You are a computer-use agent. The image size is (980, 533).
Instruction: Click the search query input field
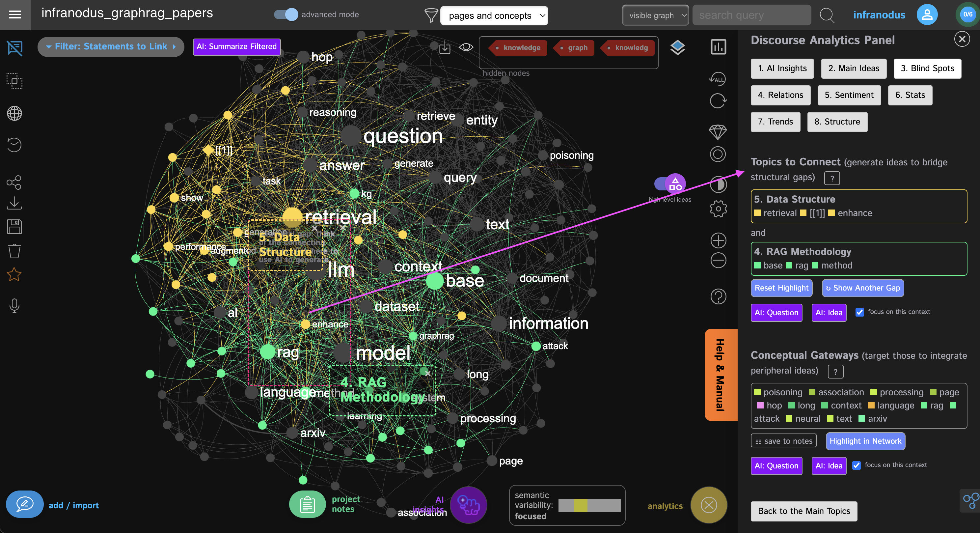click(751, 15)
